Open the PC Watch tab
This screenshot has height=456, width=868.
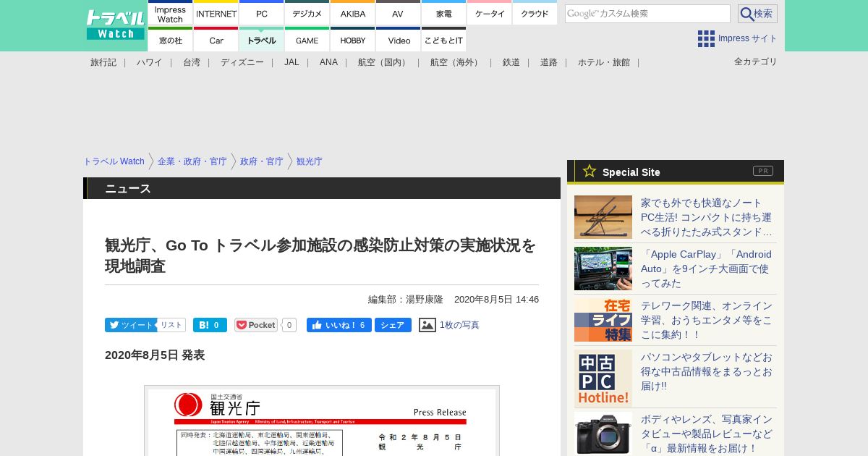(262, 13)
